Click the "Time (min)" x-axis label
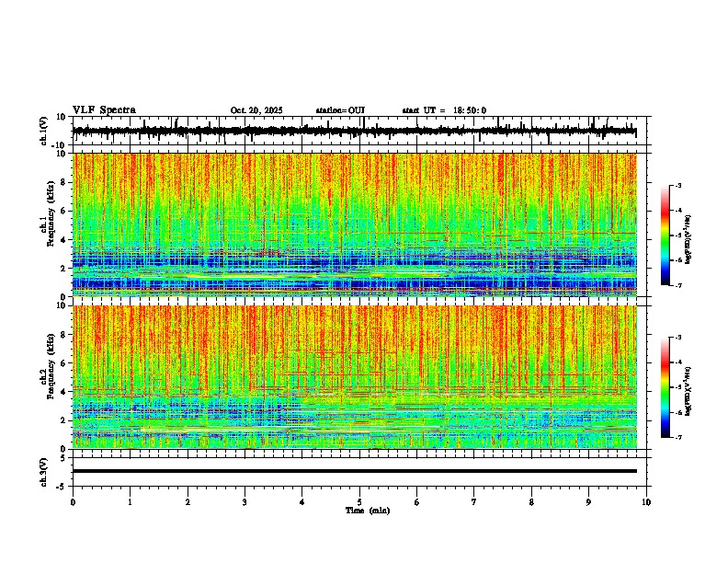This screenshot has width=728, height=563. click(368, 511)
